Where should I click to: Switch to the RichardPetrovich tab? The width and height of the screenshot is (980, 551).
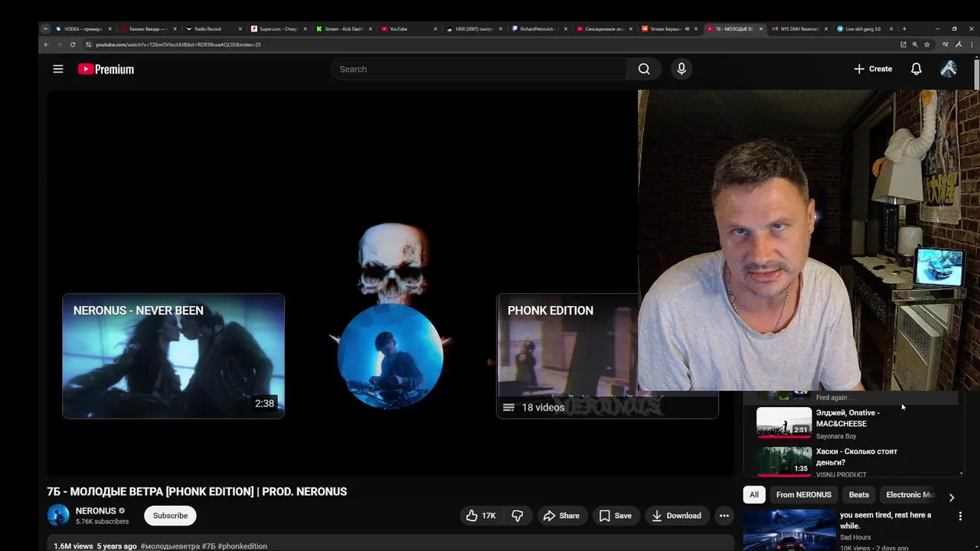coord(539,29)
